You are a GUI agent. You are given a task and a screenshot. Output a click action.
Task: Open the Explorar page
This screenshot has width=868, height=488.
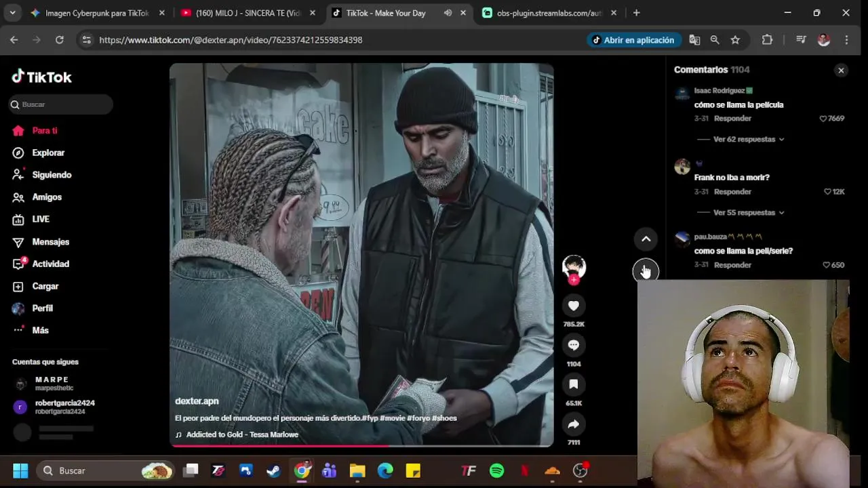[39, 153]
